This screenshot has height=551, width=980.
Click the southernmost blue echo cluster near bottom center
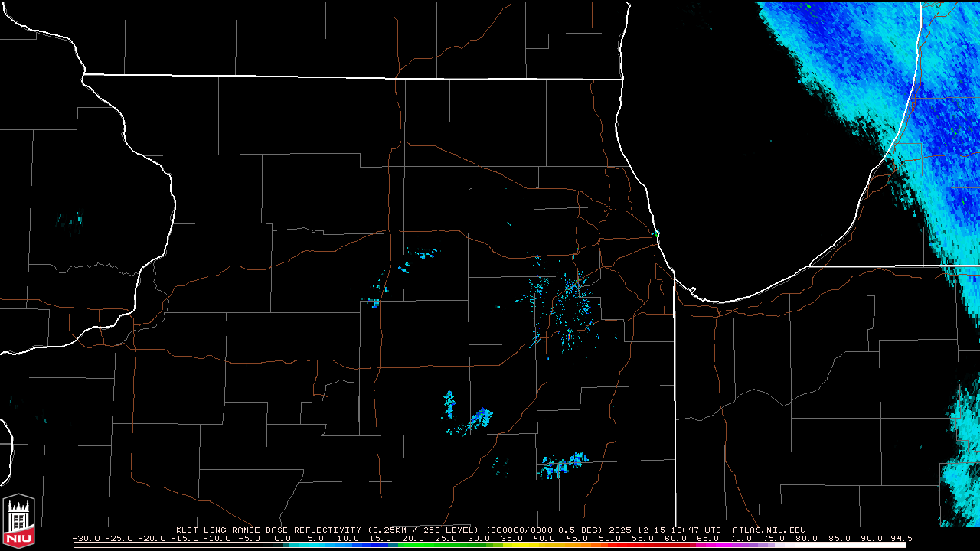563,465
